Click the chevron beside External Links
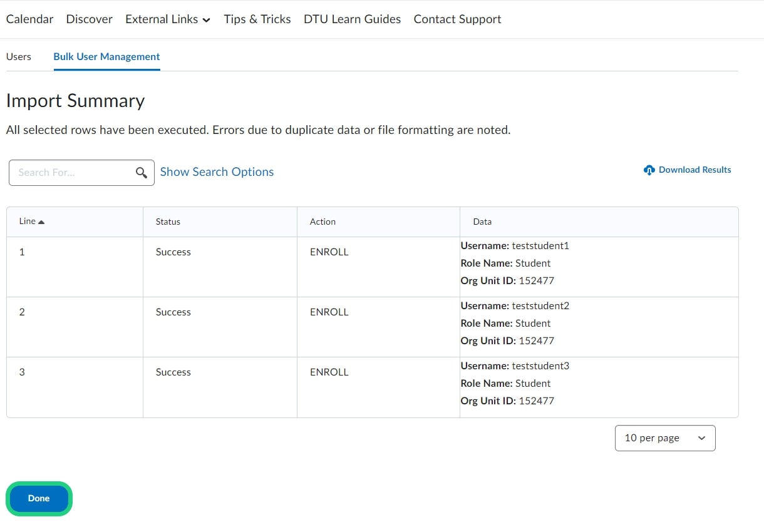764x532 pixels. coord(206,20)
